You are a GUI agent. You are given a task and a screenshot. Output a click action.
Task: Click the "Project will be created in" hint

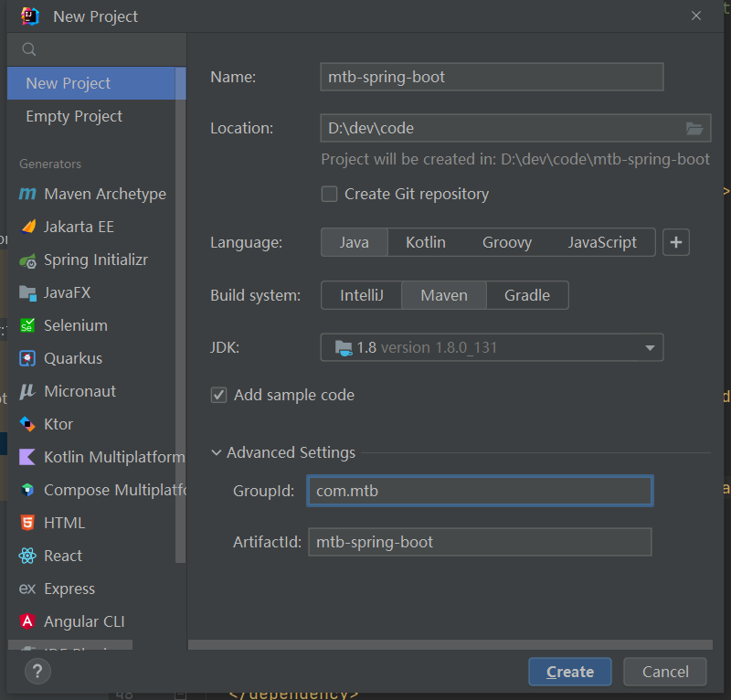point(515,160)
